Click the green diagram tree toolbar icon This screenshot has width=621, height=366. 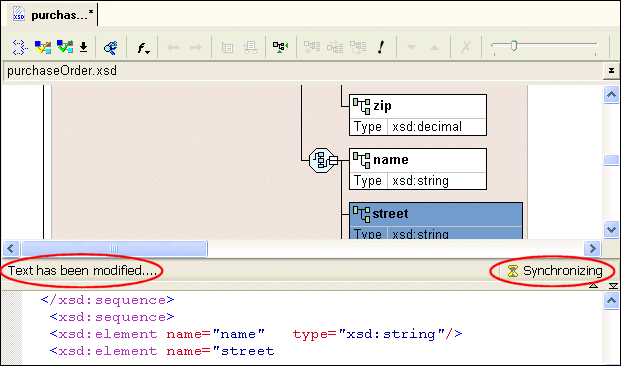point(280,47)
